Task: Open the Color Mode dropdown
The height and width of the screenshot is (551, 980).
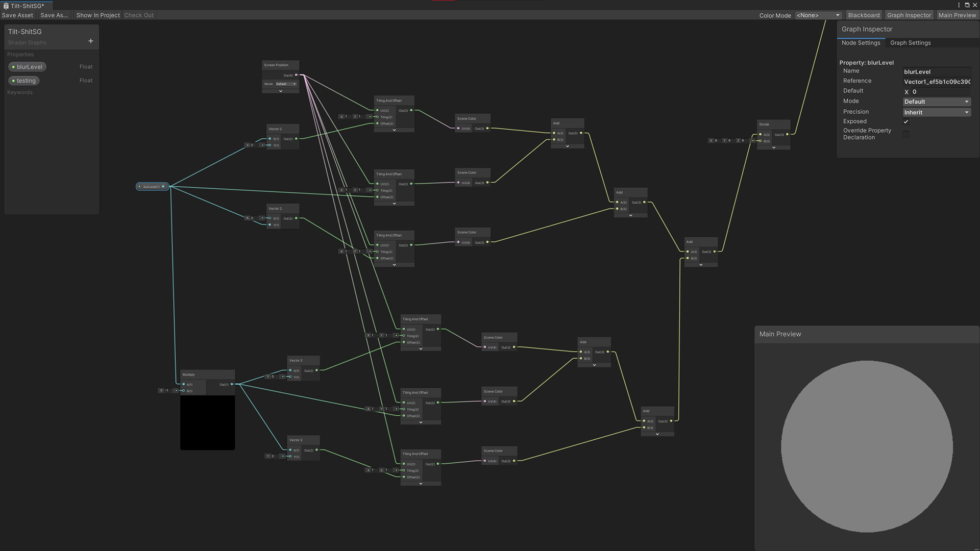Action: coord(818,15)
